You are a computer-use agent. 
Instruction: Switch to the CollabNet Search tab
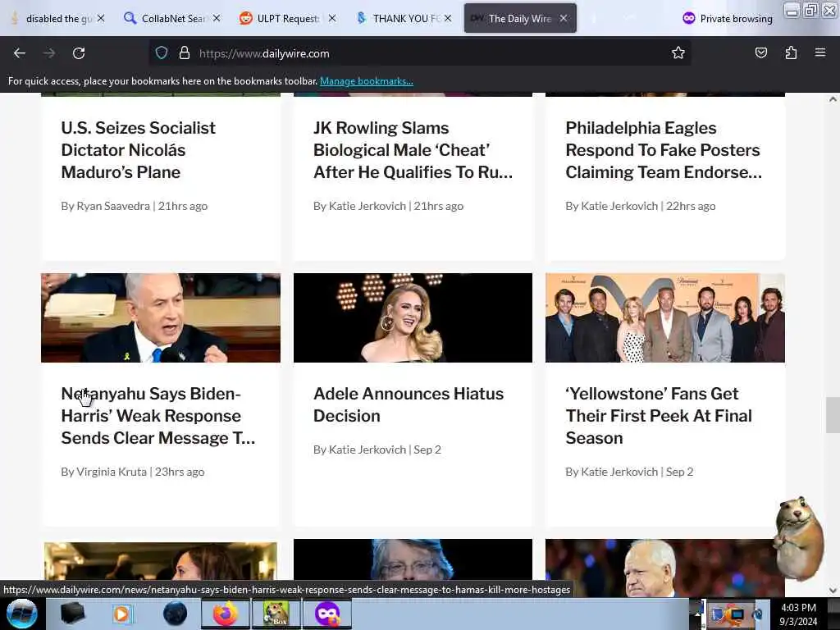tap(171, 18)
